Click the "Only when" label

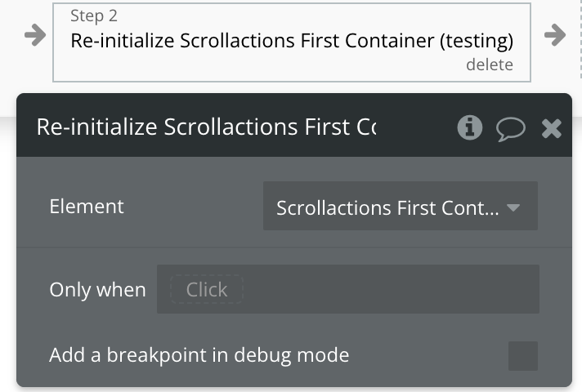[97, 290]
